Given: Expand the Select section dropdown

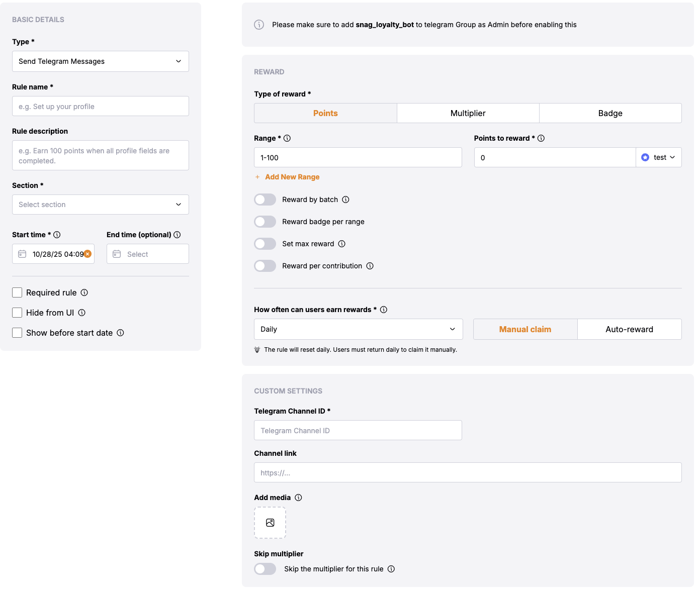Looking at the screenshot, I should (101, 205).
